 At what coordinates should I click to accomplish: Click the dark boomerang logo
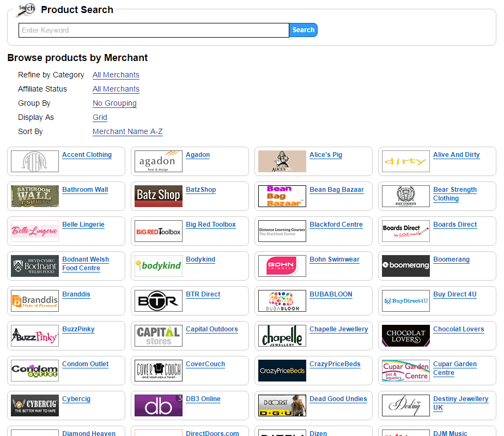[406, 266]
